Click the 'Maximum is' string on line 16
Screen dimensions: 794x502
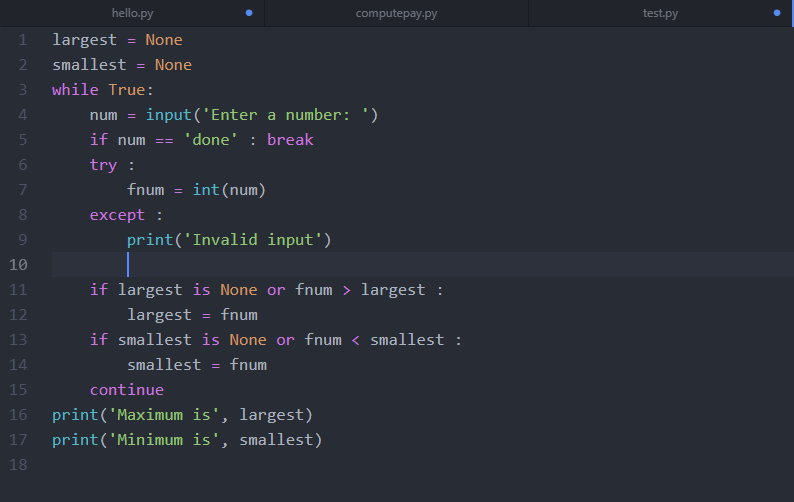pyautogui.click(x=164, y=415)
